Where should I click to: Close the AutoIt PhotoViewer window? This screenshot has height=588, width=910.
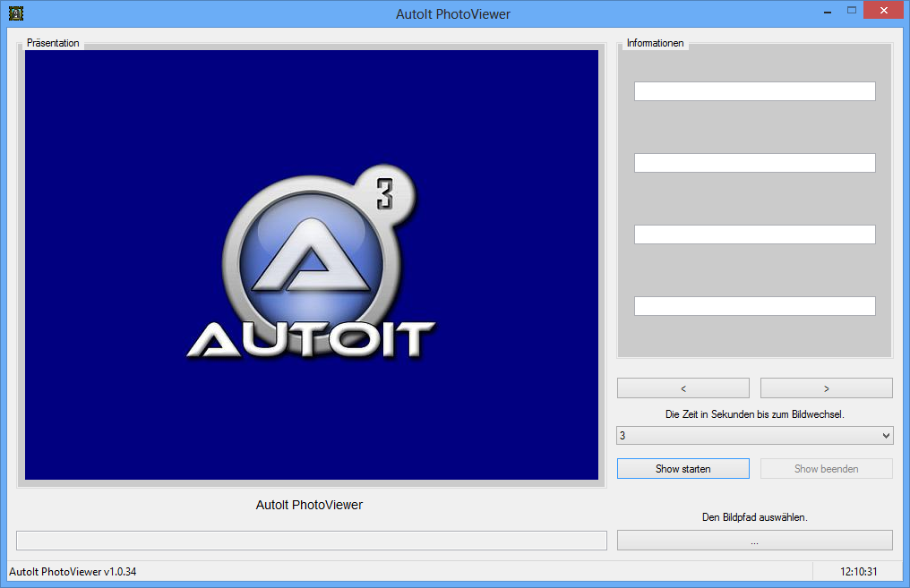(884, 11)
